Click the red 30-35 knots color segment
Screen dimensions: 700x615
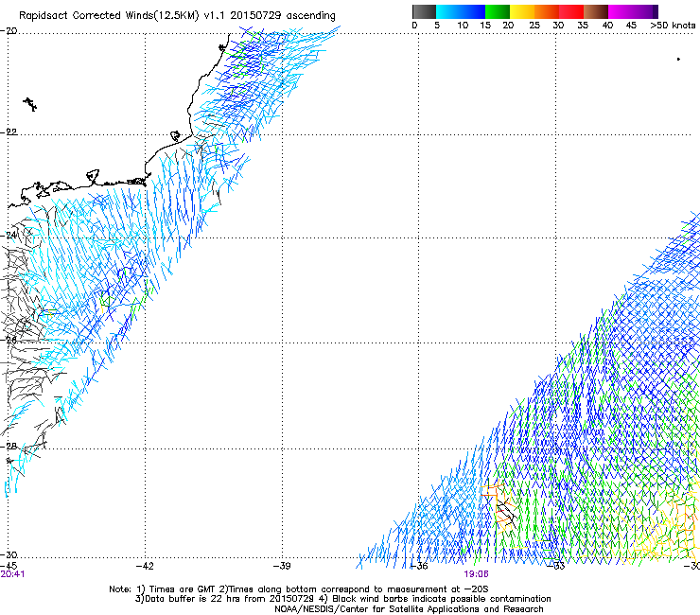pyautogui.click(x=571, y=11)
